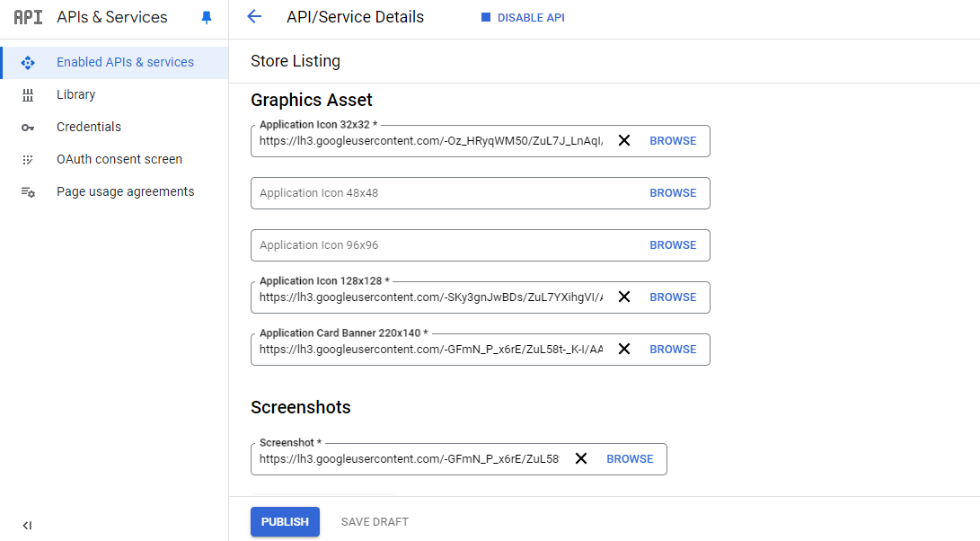This screenshot has height=541, width=980.
Task: Clear the Screenshot URL field
Action: pos(580,459)
